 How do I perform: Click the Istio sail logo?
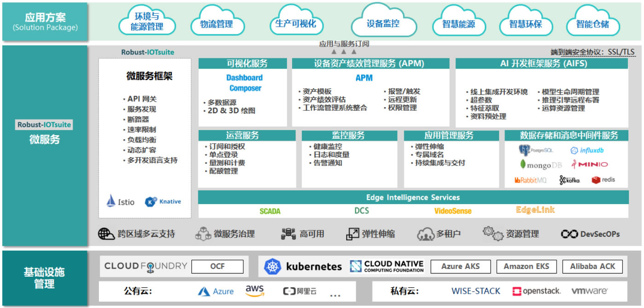[111, 201]
